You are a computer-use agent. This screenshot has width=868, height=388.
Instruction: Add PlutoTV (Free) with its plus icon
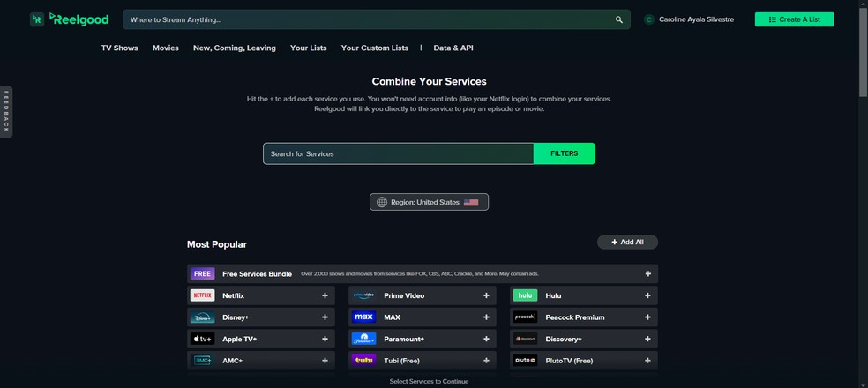click(x=647, y=361)
